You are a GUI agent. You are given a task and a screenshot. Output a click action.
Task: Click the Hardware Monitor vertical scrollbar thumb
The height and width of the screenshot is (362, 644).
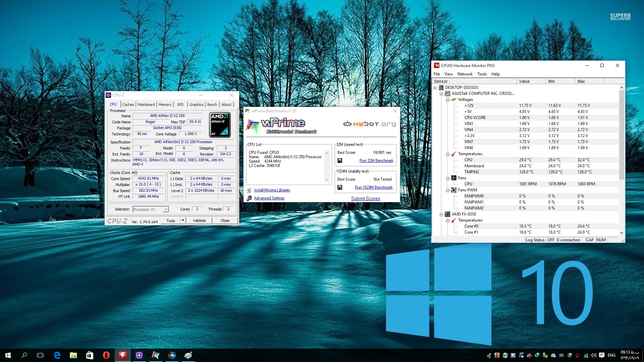pyautogui.click(x=622, y=135)
